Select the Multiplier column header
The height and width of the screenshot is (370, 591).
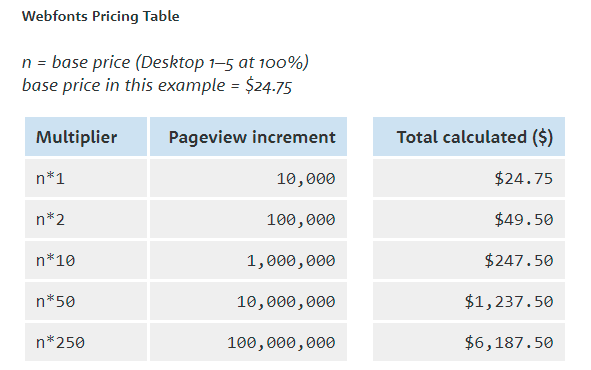pyautogui.click(x=86, y=136)
